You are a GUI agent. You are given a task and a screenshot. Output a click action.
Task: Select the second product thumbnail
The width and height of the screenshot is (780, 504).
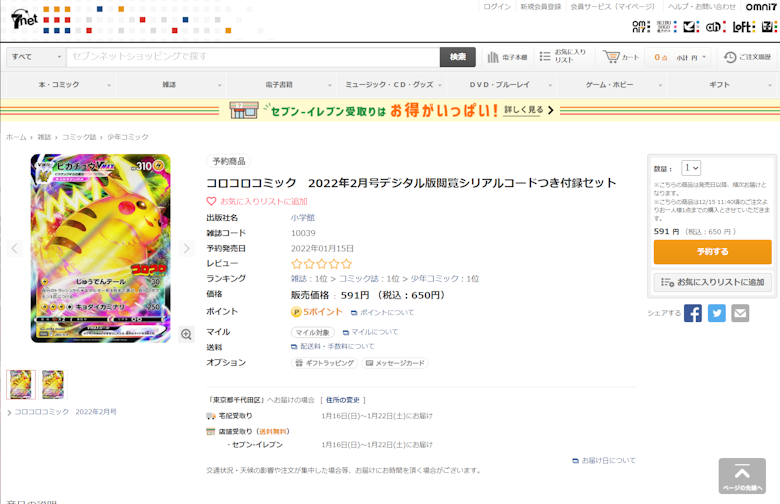click(x=53, y=385)
